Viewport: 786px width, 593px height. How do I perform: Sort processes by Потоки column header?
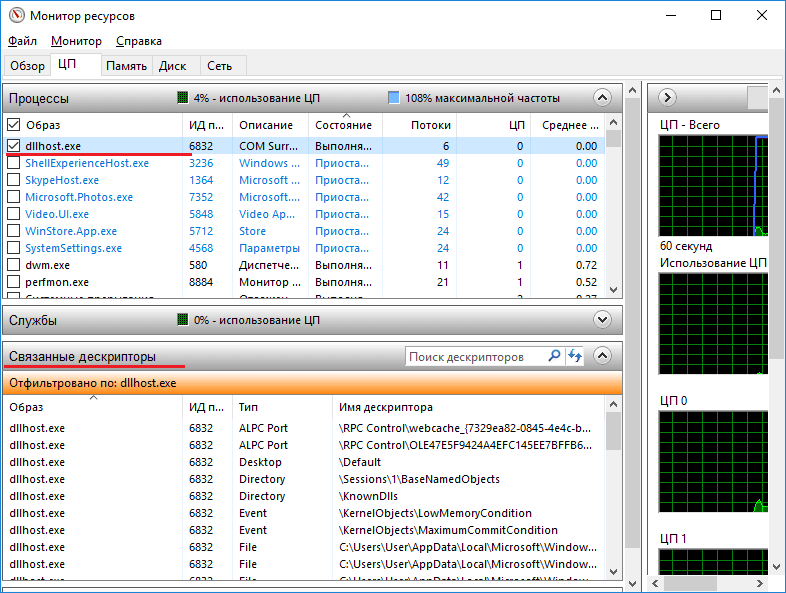point(419,125)
